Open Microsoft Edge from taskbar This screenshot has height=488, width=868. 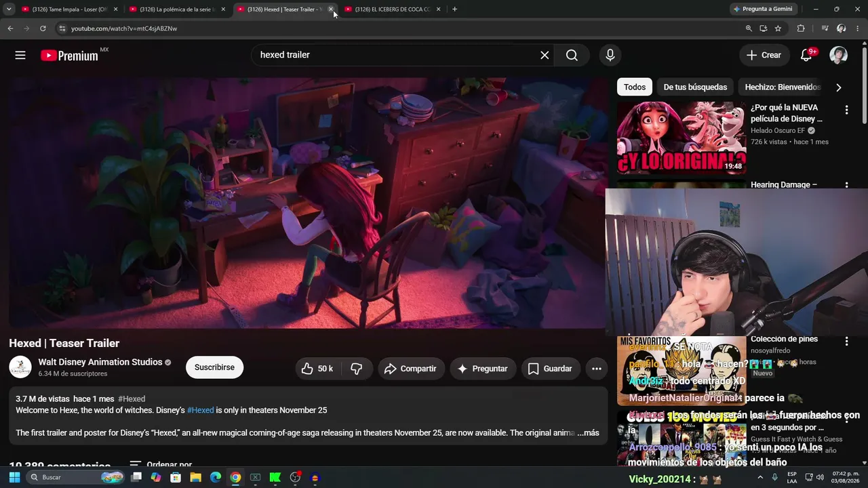coord(215,477)
